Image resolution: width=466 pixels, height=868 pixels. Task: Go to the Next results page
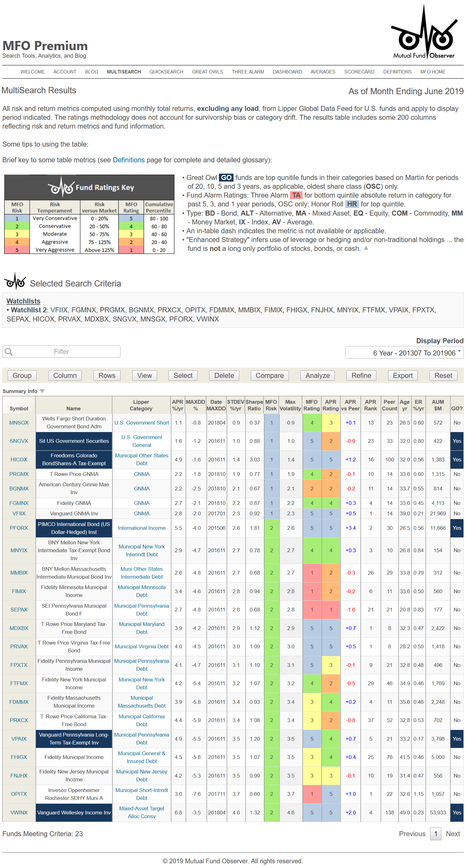tap(452, 834)
